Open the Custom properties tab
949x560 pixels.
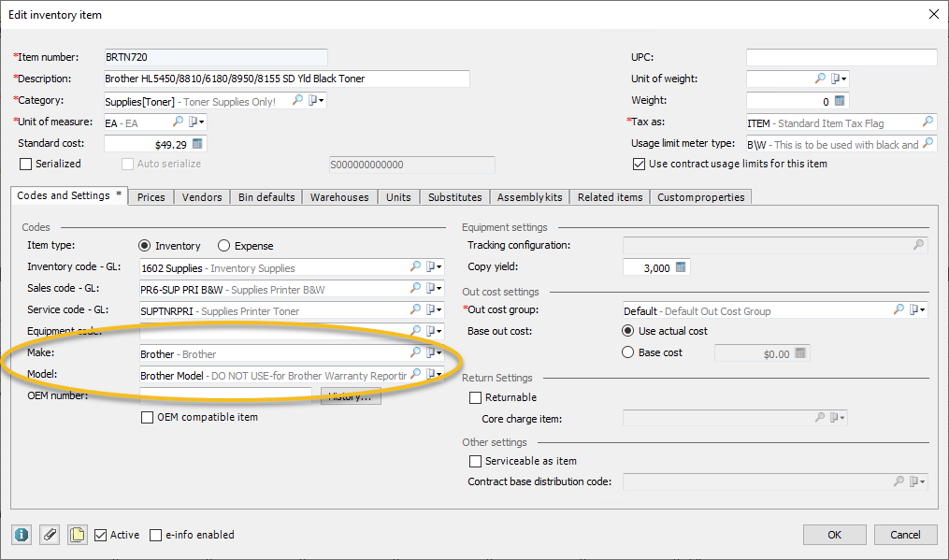[x=701, y=197]
